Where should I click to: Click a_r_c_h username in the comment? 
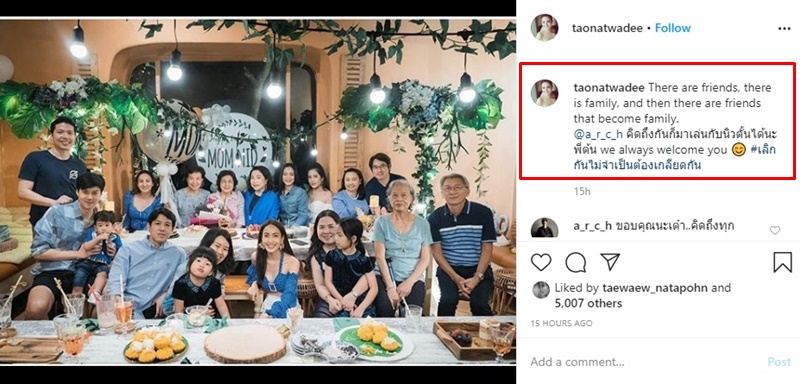pyautogui.click(x=592, y=227)
